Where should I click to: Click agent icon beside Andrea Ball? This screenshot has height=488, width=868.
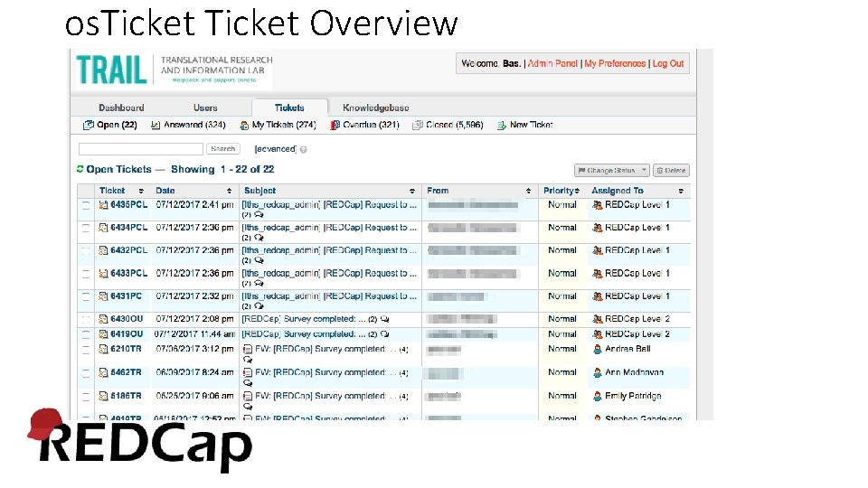pyautogui.click(x=598, y=349)
